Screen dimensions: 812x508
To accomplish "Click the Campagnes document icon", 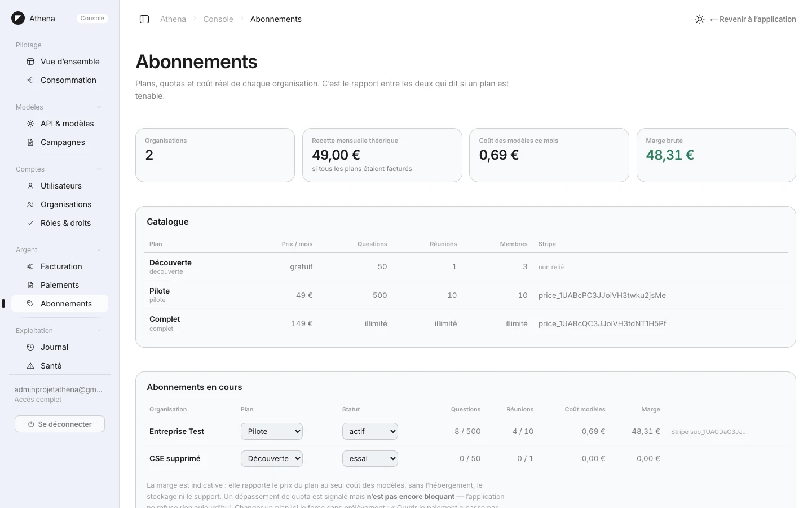I will point(30,142).
